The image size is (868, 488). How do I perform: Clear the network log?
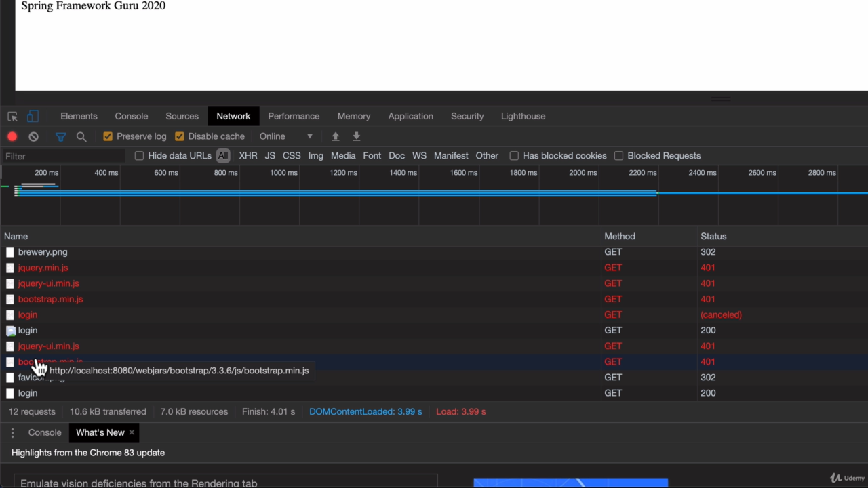33,136
